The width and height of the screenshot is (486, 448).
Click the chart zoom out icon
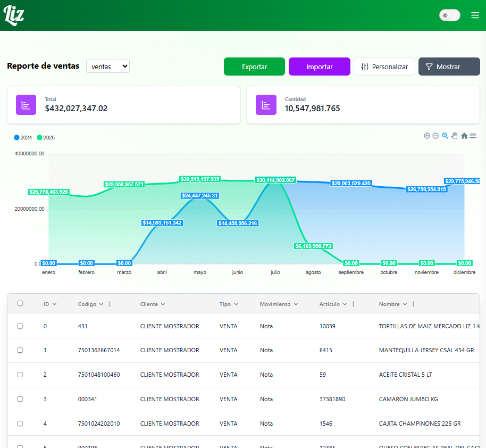(435, 136)
